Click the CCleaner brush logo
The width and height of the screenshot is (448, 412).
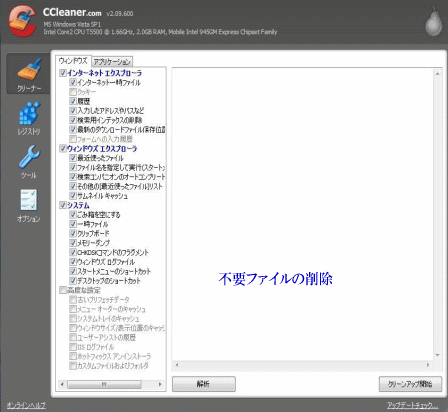coord(22,21)
